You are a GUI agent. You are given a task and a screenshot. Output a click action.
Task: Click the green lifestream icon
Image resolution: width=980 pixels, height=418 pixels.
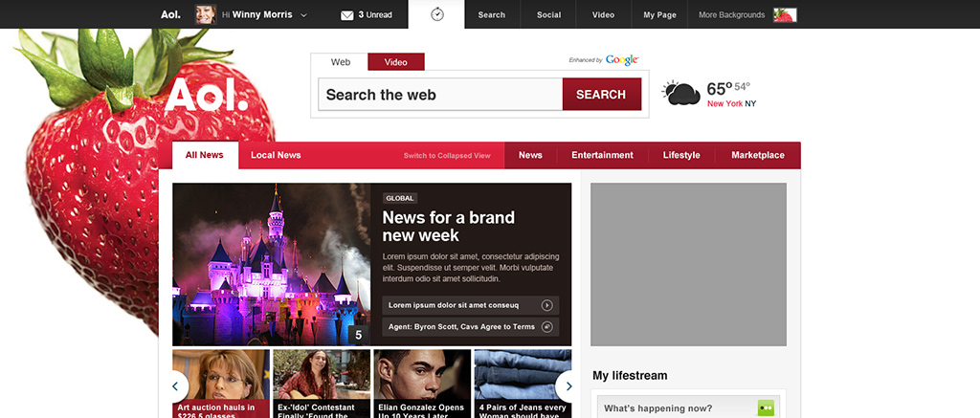(766, 408)
